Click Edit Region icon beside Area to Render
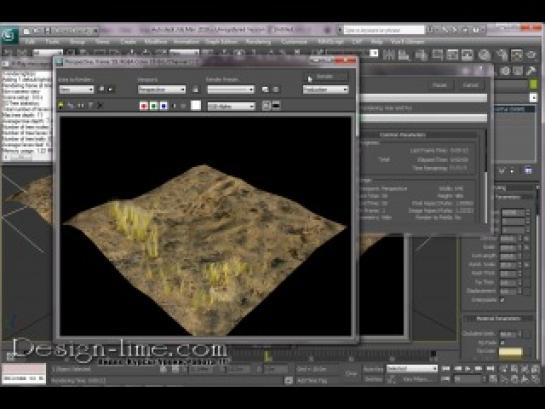The image size is (545, 409). pos(101,89)
